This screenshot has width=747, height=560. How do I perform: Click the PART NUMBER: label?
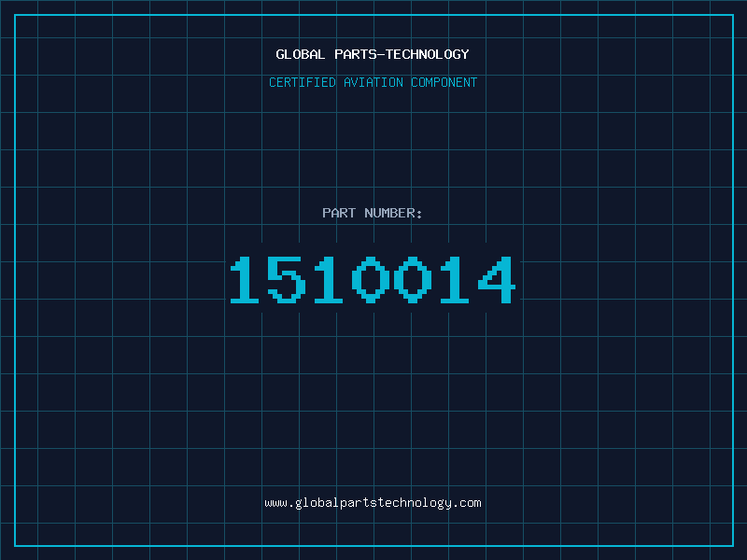(373, 213)
